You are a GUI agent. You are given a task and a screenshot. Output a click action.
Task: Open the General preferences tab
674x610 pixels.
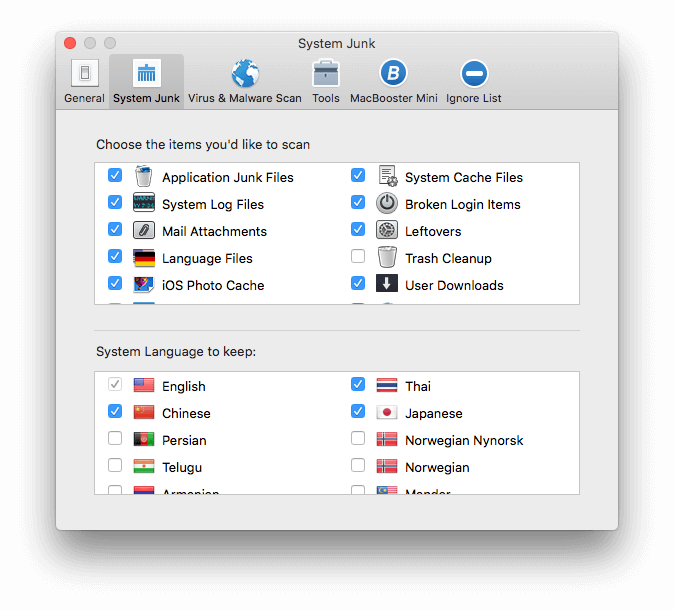point(84,81)
